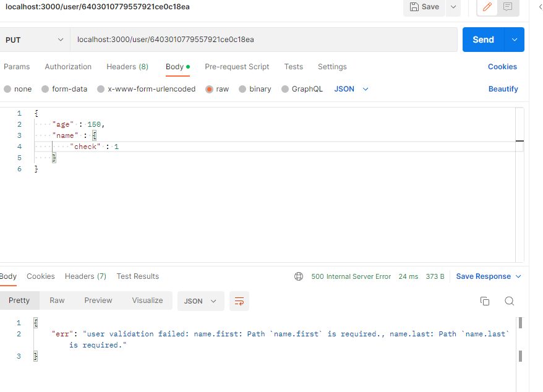Click the "name" key in request body
Viewport: 543px width, 392px height.
pos(65,135)
